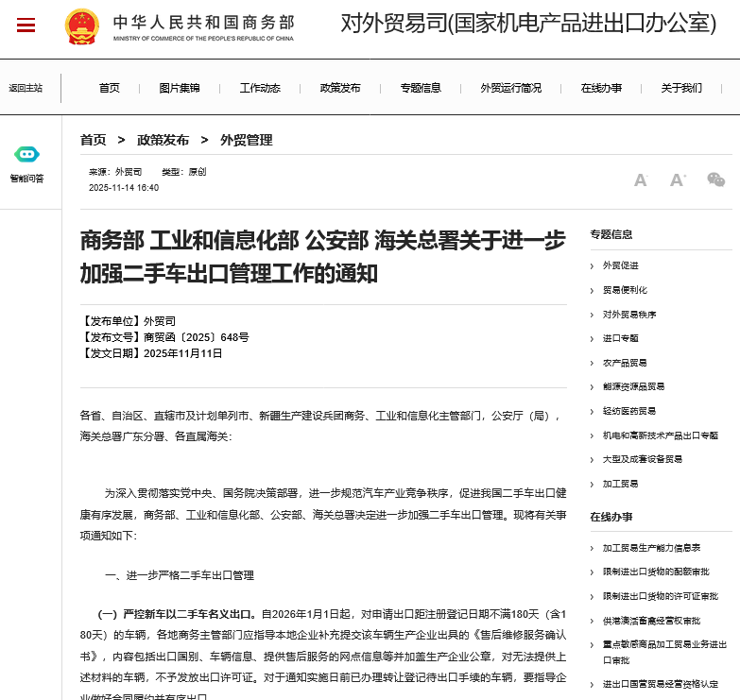Open the 农产品贸易 sidebar link
Image resolution: width=740 pixels, height=700 pixels.
tap(625, 363)
